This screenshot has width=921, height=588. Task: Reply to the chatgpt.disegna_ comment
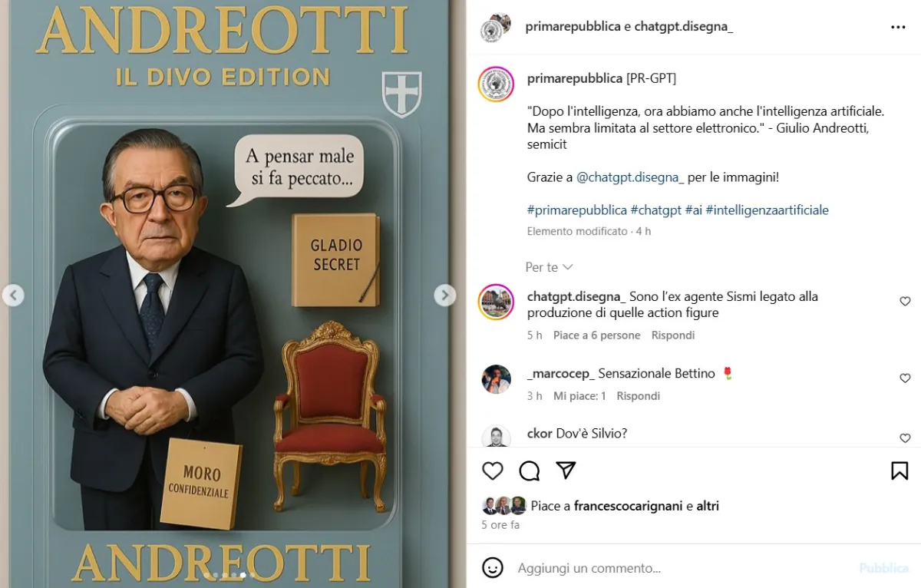[673, 335]
